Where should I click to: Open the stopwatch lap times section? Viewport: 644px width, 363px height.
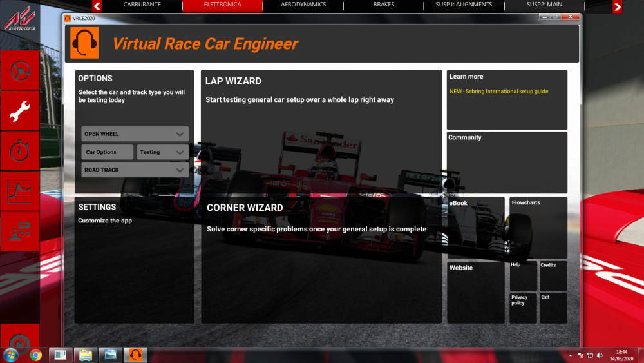pos(20,151)
